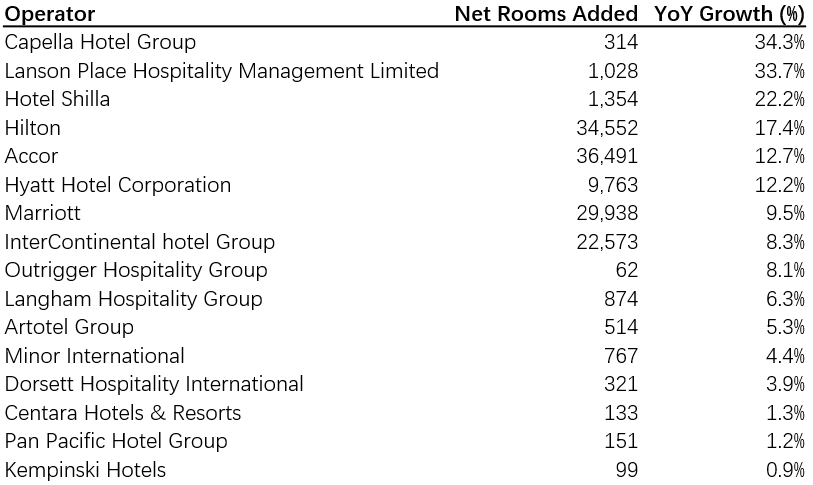Select the Artotel Group cell

[69, 327]
